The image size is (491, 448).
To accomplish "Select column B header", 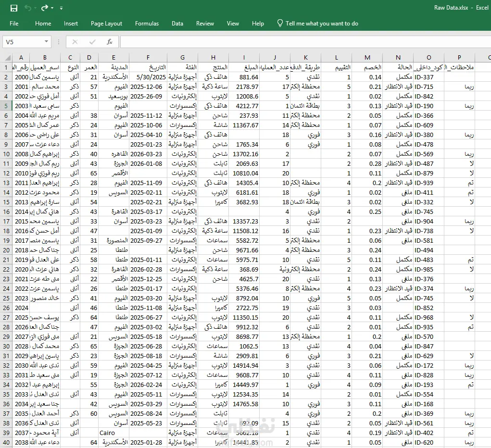I will coord(45,58).
